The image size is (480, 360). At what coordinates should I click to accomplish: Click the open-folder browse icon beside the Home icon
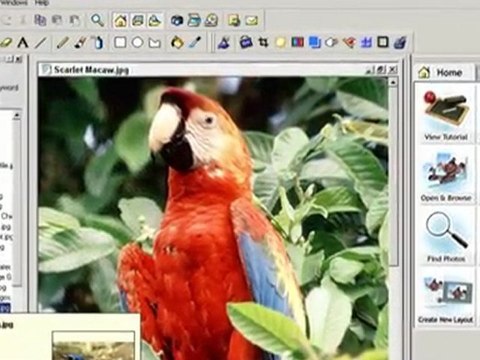click(x=137, y=21)
